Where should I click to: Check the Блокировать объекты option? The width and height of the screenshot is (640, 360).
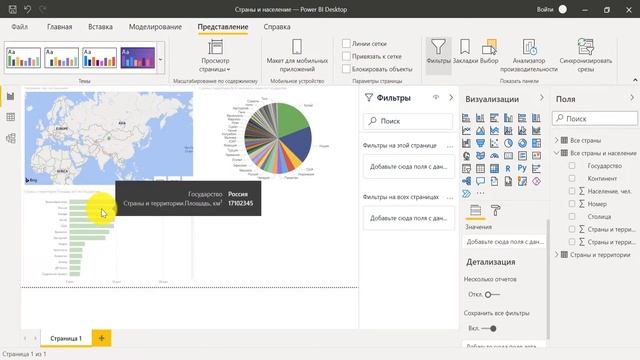coord(346,69)
